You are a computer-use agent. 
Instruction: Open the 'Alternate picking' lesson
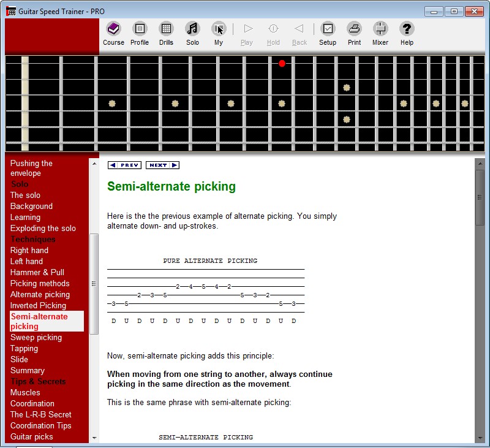point(40,295)
